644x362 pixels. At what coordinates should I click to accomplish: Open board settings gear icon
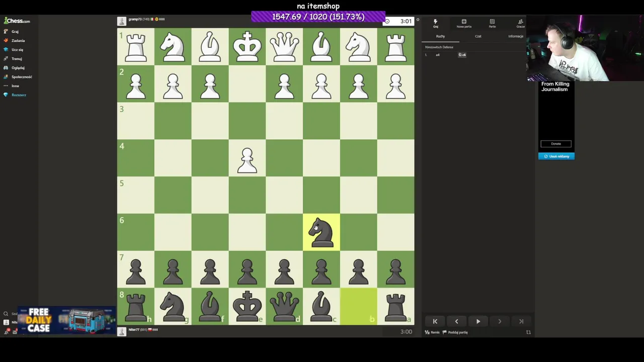tap(418, 21)
